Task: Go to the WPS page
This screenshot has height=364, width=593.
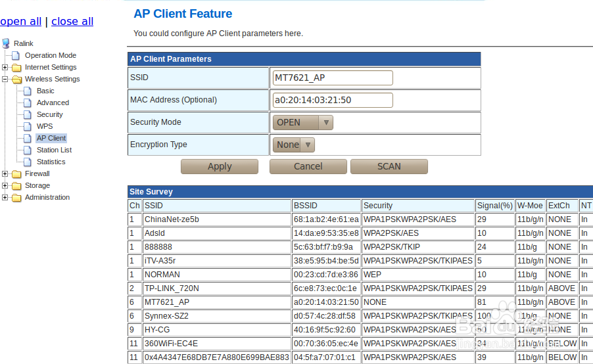Action: 45,126
